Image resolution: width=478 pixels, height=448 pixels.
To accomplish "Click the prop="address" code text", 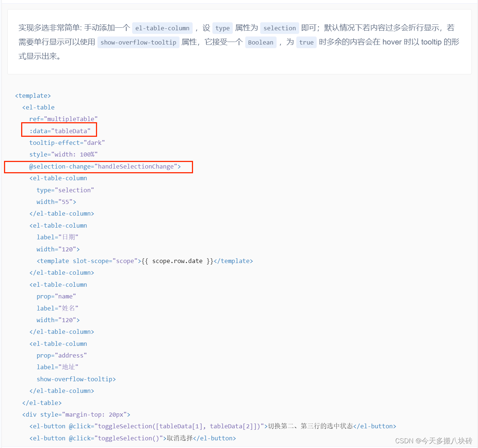I will pyautogui.click(x=61, y=355).
